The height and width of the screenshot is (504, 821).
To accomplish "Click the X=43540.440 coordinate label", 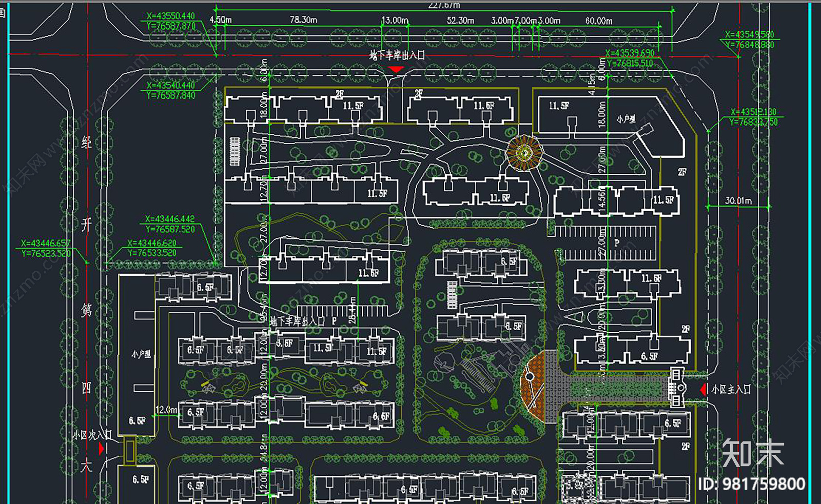I will (x=170, y=86).
